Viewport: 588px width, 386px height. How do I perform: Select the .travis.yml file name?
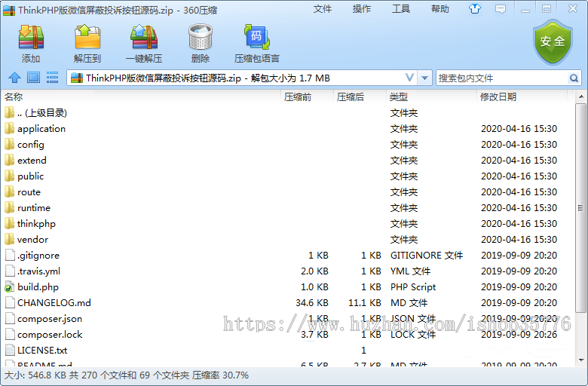(38, 271)
